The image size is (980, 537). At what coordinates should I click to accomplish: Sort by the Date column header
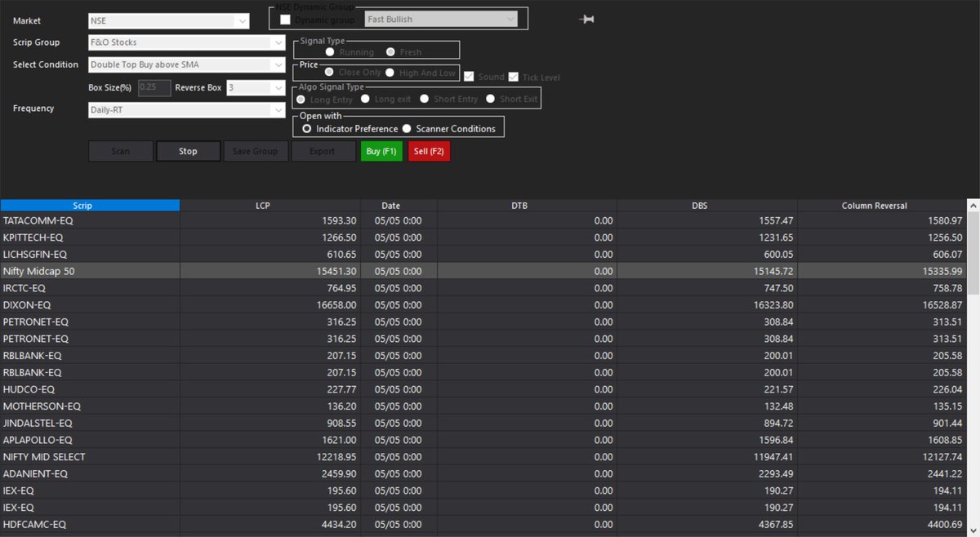399,206
